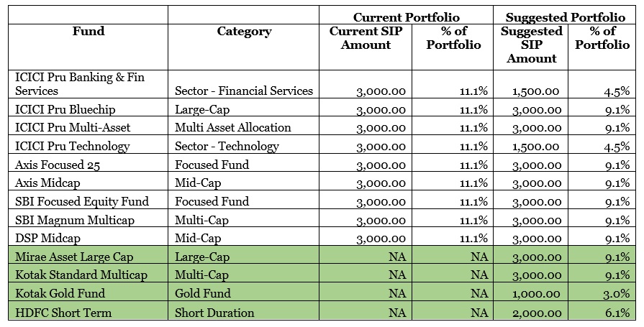644x327 pixels.
Task: Select the Sector - Financial Services category cell
Action: pos(244,91)
